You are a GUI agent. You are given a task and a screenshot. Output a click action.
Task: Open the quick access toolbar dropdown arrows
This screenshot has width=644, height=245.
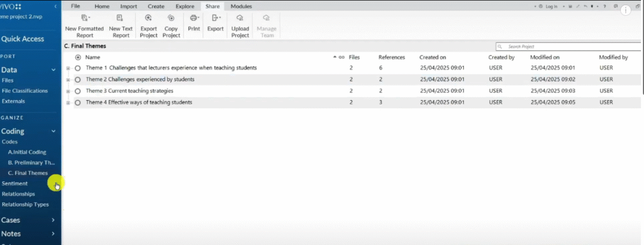click(592, 6)
